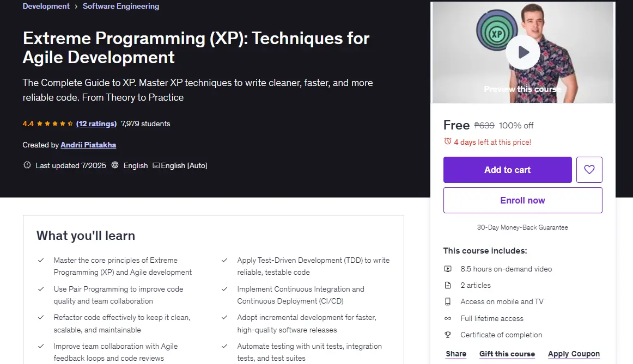Click the alarm clock icon beside 4 days left

[447, 141]
